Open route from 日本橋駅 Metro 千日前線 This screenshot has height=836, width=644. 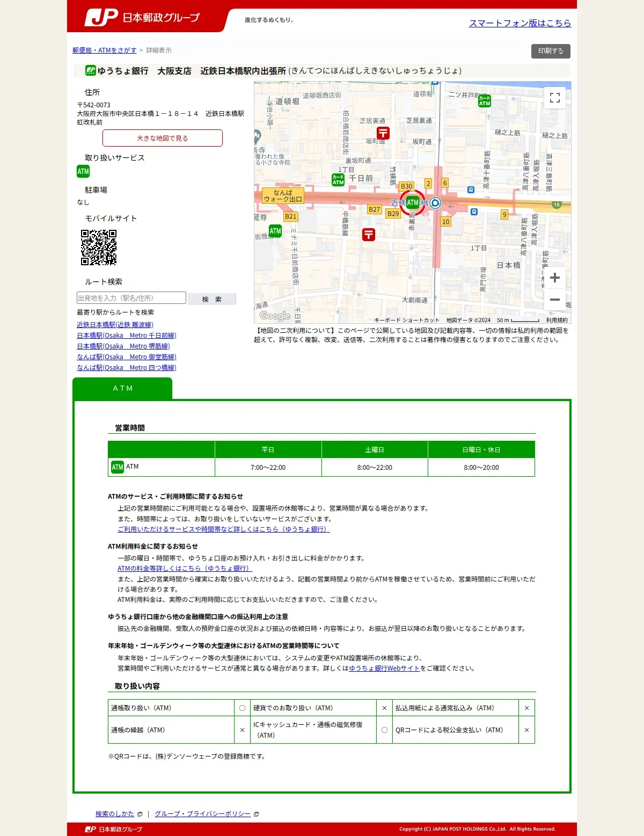click(127, 336)
